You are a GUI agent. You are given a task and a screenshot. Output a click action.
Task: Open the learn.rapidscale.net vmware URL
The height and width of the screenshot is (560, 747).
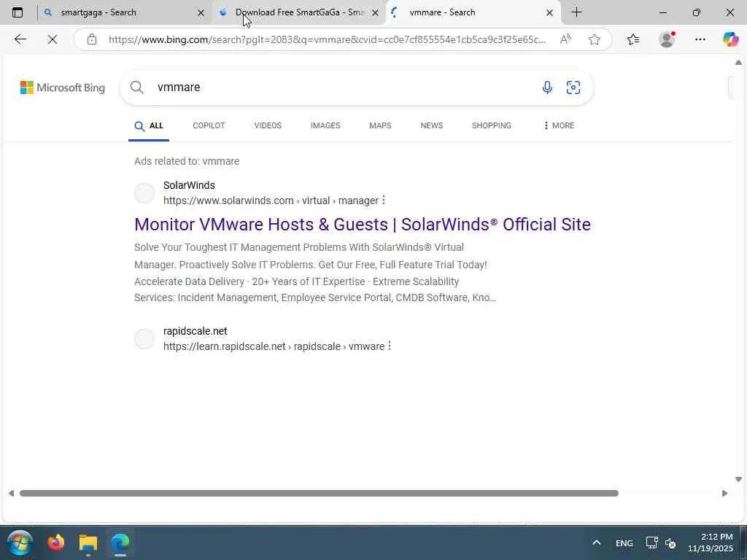[x=274, y=346]
